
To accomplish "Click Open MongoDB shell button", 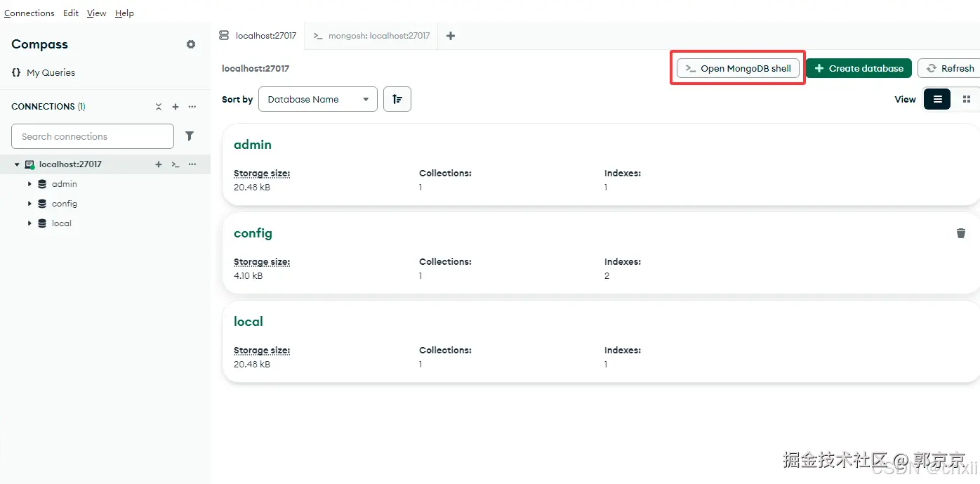I will (x=738, y=68).
